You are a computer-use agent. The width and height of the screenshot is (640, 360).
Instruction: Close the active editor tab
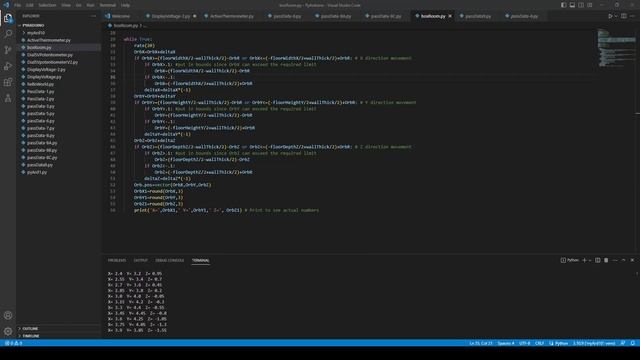pos(450,16)
